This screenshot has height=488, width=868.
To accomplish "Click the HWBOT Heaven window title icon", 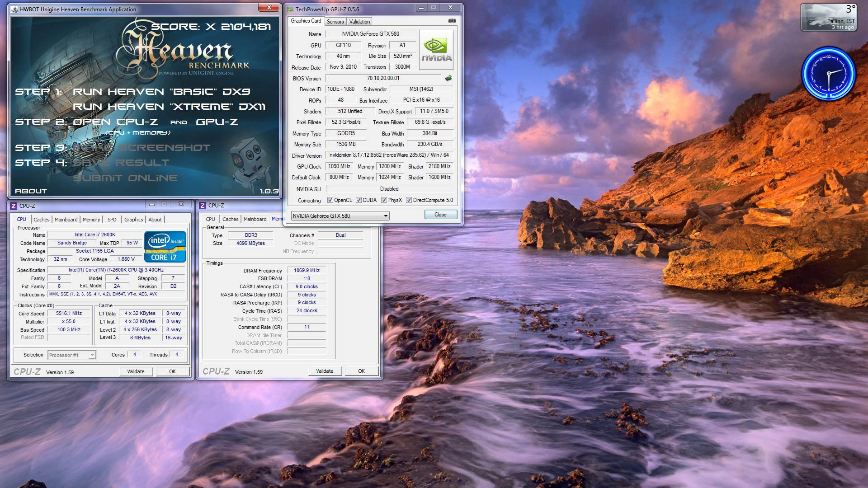I will point(14,9).
